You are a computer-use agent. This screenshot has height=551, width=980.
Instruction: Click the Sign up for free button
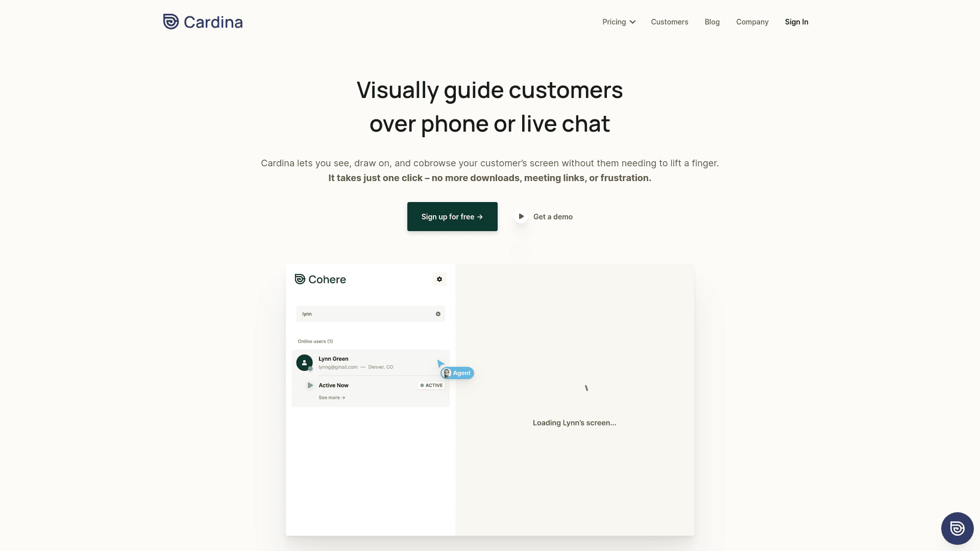click(452, 217)
